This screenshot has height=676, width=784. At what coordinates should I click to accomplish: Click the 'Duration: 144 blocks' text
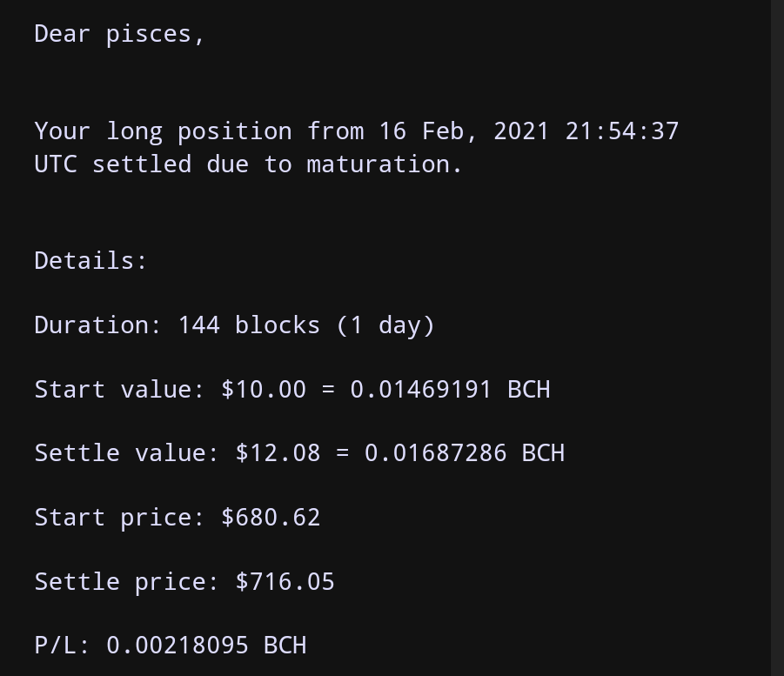tap(177, 325)
